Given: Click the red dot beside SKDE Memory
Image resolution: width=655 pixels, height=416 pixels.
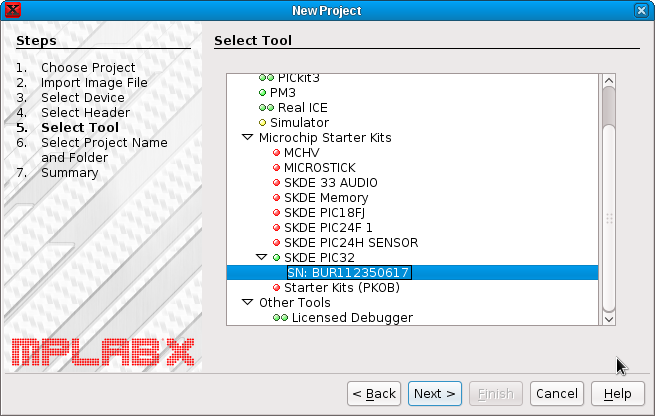Looking at the screenshot, I should tap(276, 198).
